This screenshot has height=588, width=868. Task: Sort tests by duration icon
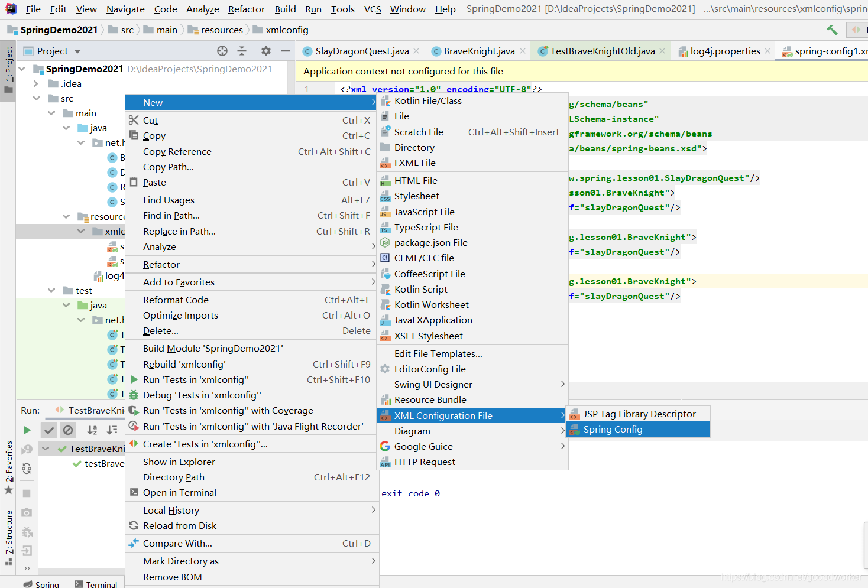click(x=112, y=430)
